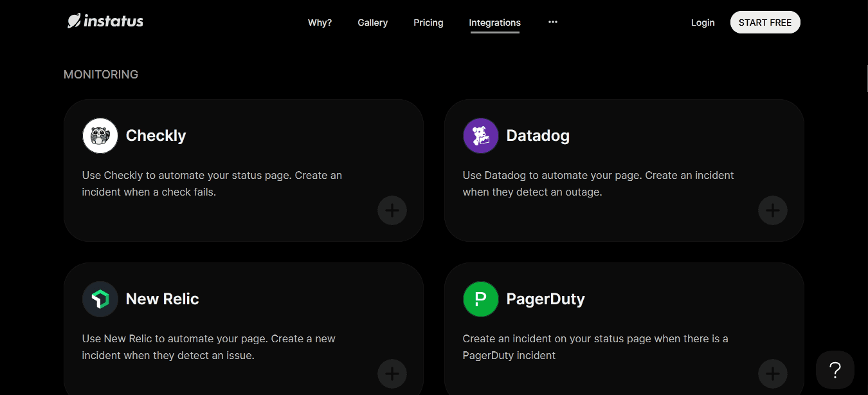Add the PagerDuty integration with plus button
This screenshot has width=868, height=395.
[773, 374]
